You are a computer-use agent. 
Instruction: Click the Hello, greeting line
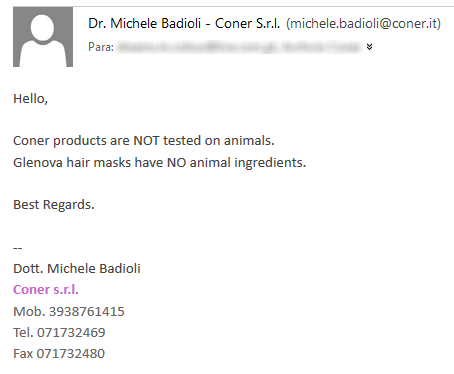tap(31, 99)
